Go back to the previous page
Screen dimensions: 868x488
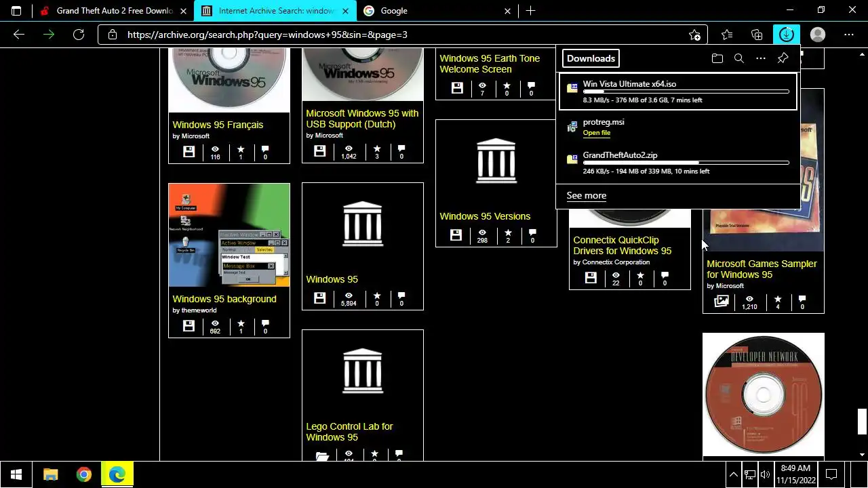coord(19,35)
